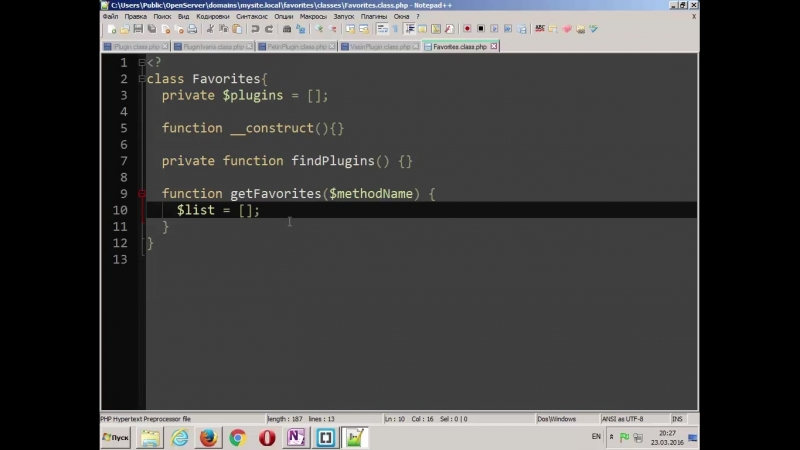Screen dimensions: 800x450
Task: Collapse the fold marker on line 1
Action: [x=142, y=62]
